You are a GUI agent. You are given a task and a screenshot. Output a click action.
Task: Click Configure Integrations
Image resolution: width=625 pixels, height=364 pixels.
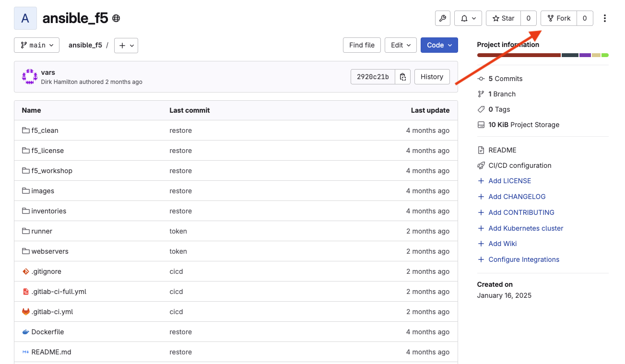(524, 259)
